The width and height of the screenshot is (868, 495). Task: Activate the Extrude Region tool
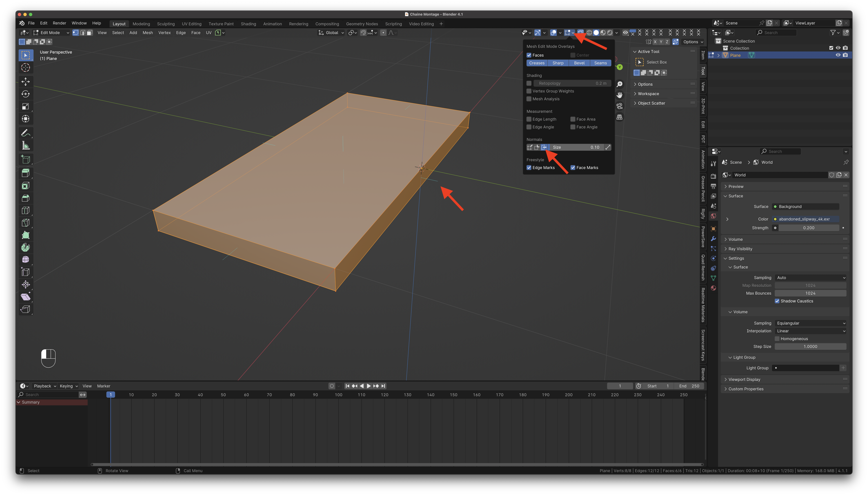[25, 173]
